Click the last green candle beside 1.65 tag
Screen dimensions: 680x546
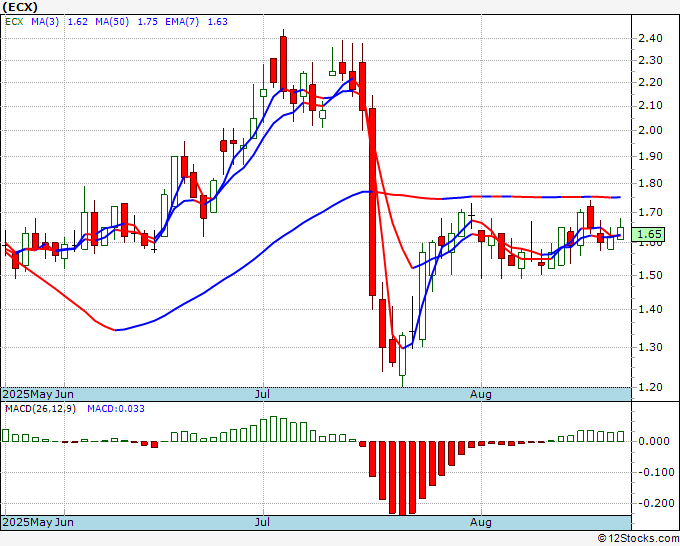[x=621, y=233]
